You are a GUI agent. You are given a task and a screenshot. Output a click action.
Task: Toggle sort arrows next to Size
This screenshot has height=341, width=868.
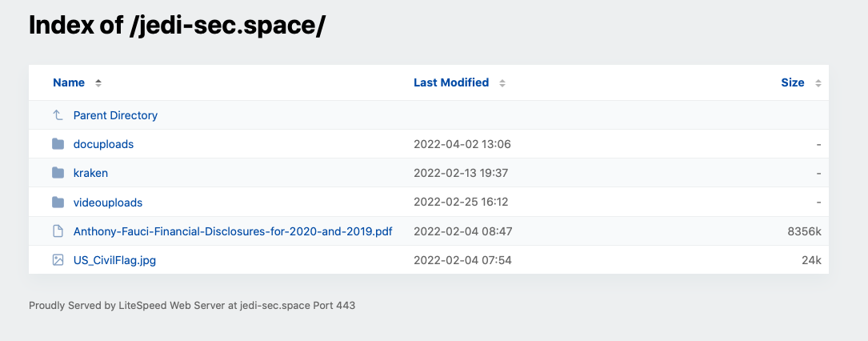point(818,83)
